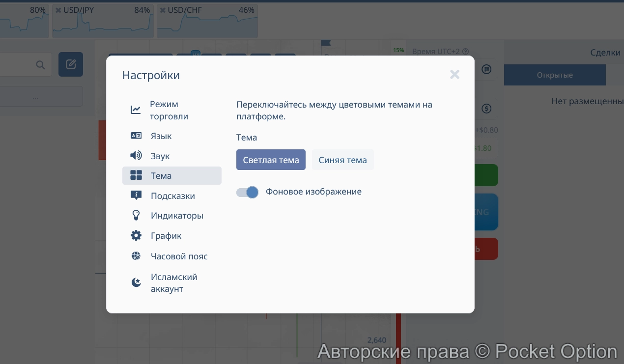The height and width of the screenshot is (364, 624).
Task: Remove USD/CHF with its close cross
Action: 162,9
